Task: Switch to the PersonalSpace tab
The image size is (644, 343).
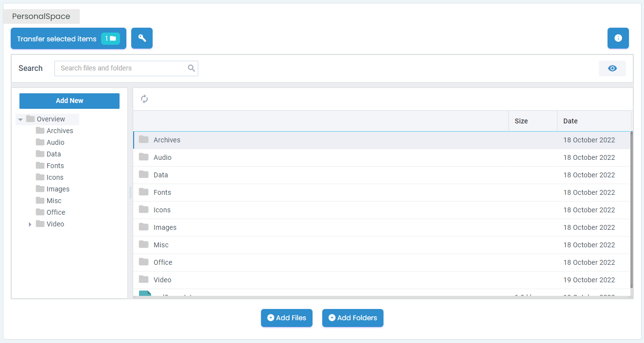Action: tap(41, 16)
